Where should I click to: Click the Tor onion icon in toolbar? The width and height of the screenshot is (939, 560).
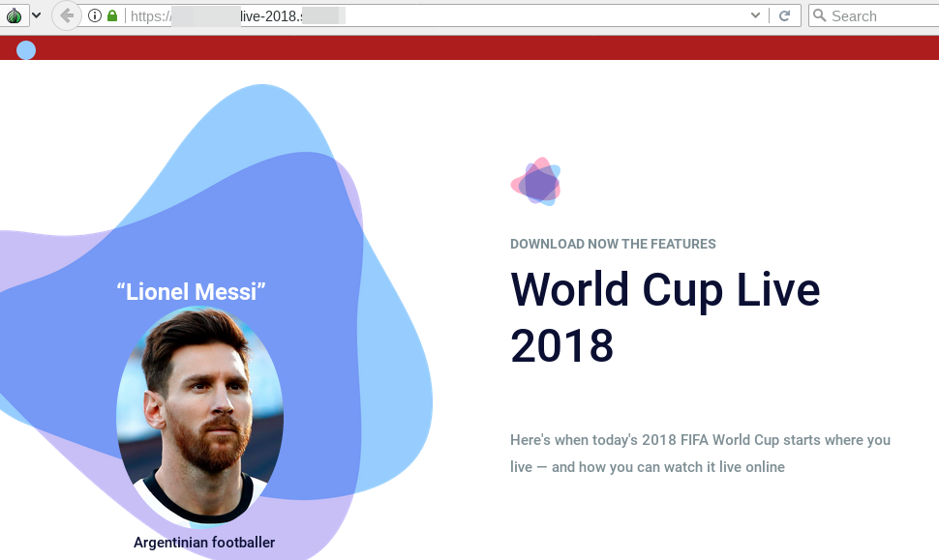point(14,15)
